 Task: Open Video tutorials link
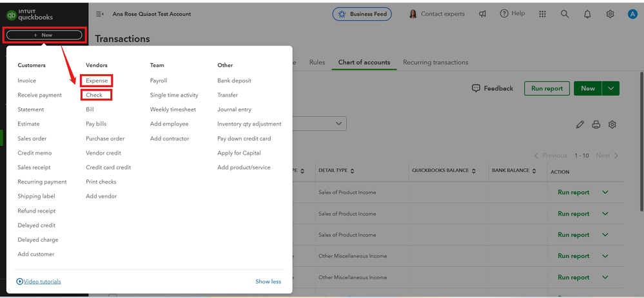coord(39,281)
